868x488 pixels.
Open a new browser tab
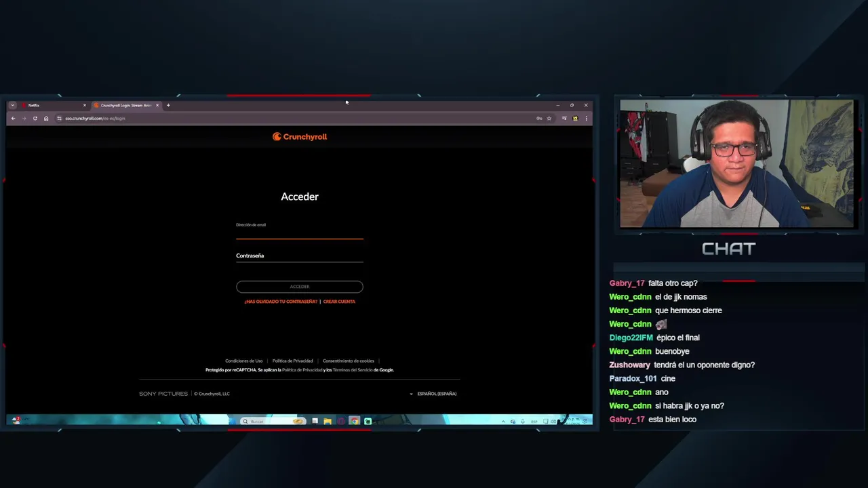[168, 105]
